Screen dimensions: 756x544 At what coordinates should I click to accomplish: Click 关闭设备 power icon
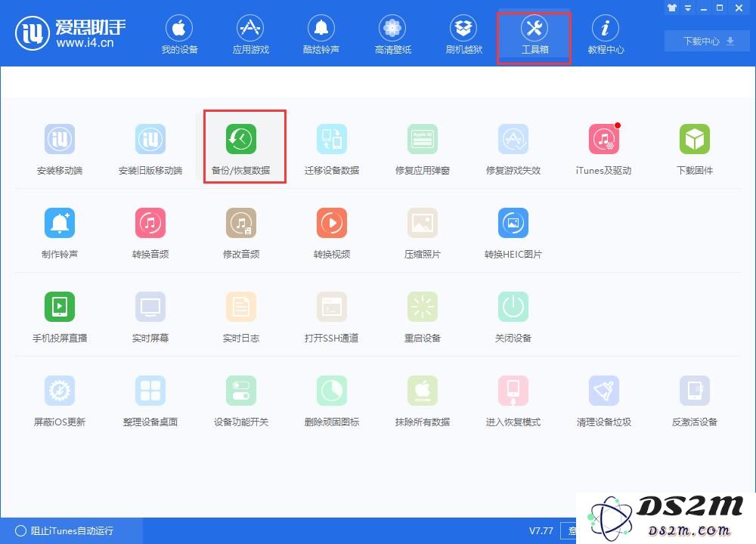tap(513, 307)
